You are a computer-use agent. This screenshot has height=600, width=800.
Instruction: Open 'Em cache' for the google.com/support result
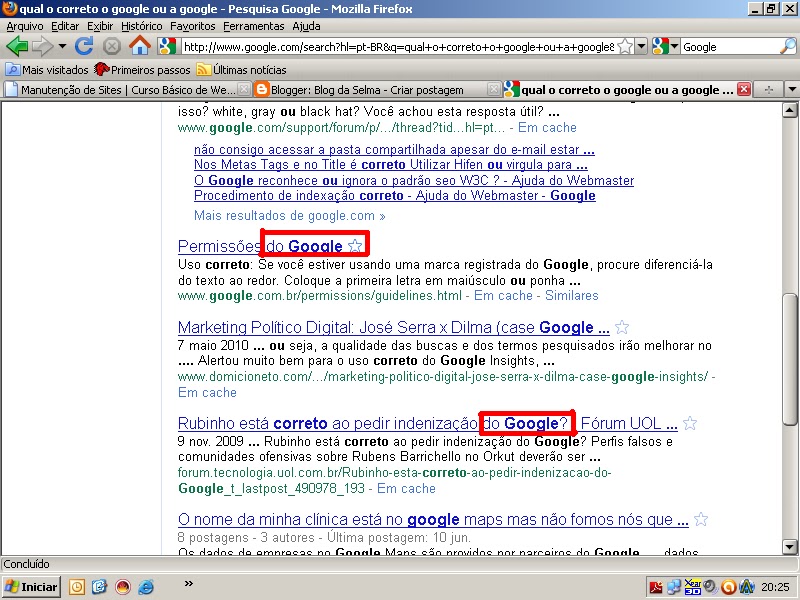pos(547,128)
